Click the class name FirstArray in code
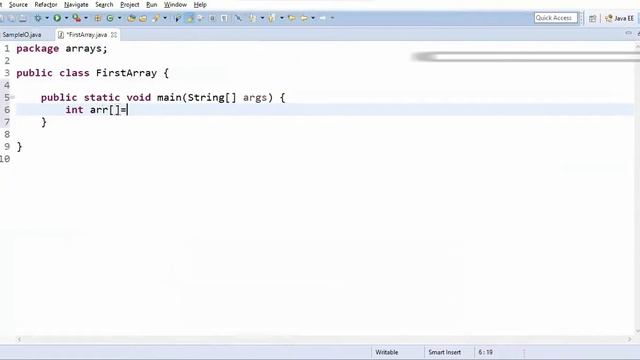 point(127,73)
